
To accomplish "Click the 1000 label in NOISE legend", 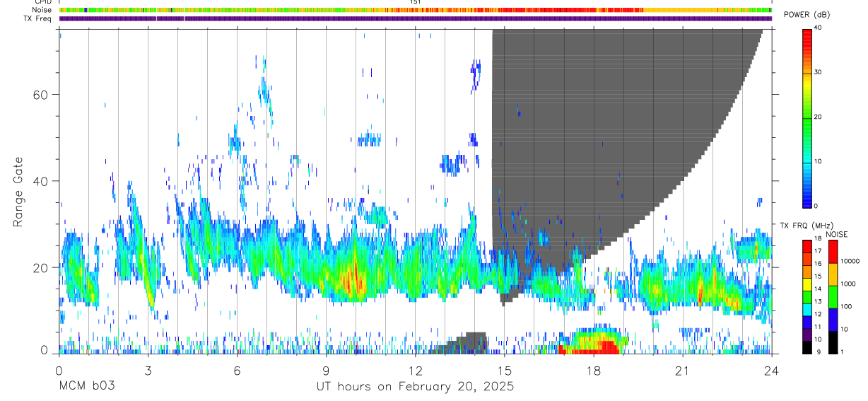I will point(847,284).
